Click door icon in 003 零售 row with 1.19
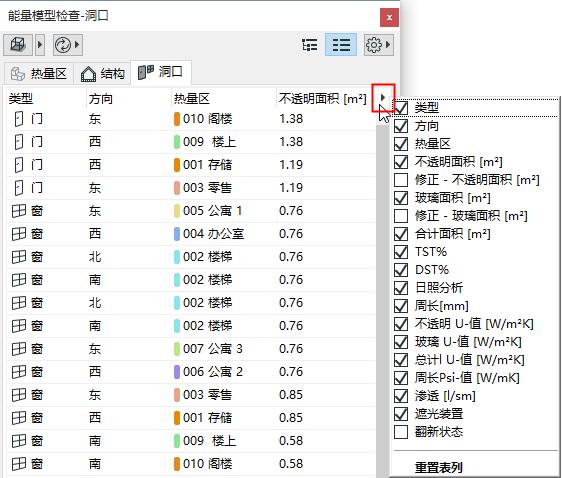 (x=19, y=188)
